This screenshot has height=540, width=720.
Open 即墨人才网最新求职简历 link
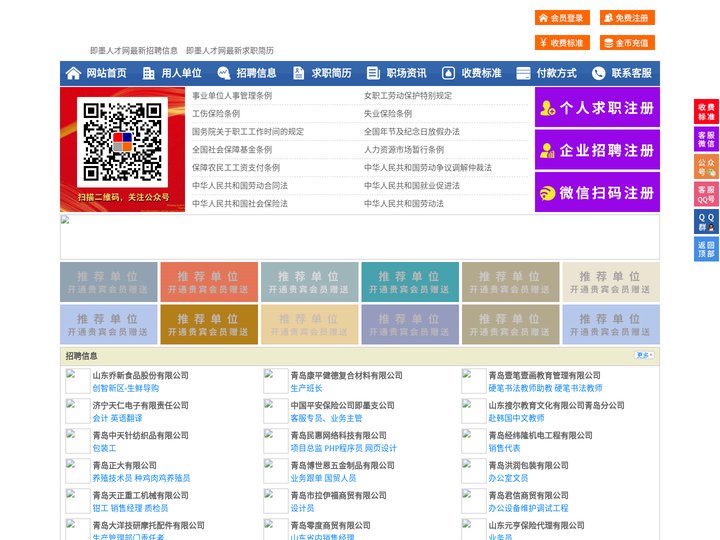pos(230,51)
